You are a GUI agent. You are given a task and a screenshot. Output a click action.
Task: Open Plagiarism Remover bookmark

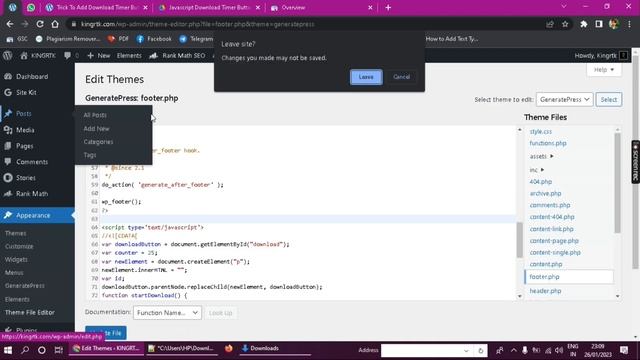point(68,39)
